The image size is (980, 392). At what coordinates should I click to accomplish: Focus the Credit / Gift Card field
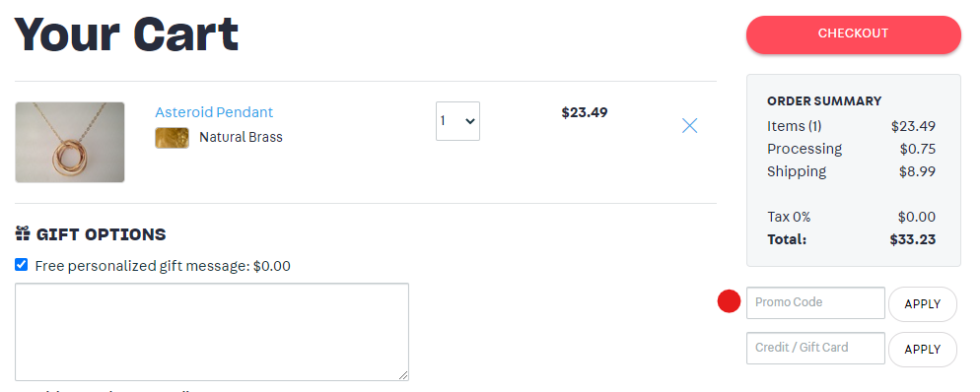click(x=815, y=348)
